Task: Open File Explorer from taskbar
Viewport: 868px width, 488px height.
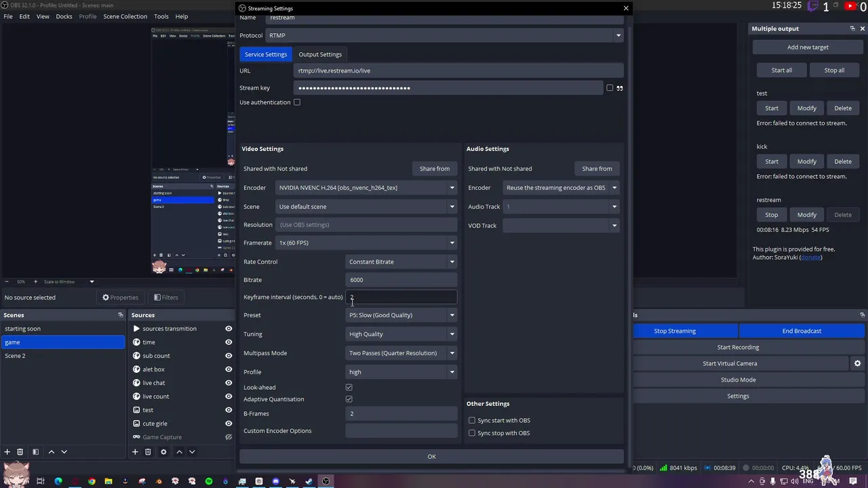Action: [x=108, y=481]
